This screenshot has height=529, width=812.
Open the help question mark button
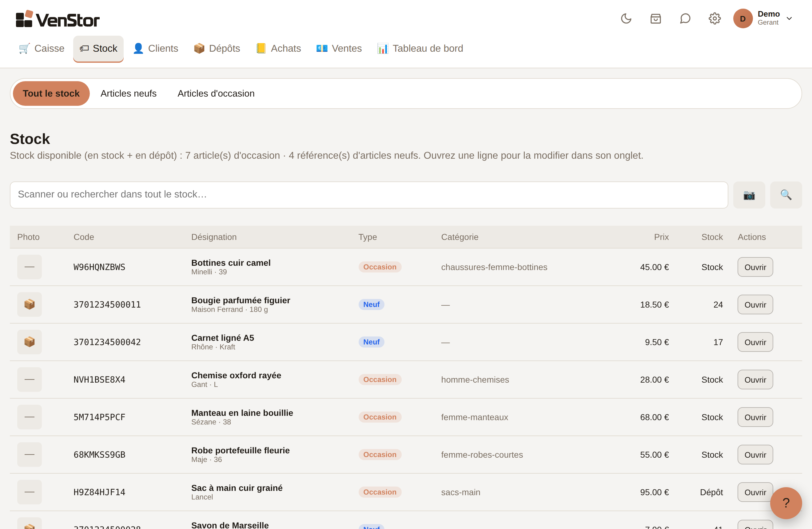[786, 503]
